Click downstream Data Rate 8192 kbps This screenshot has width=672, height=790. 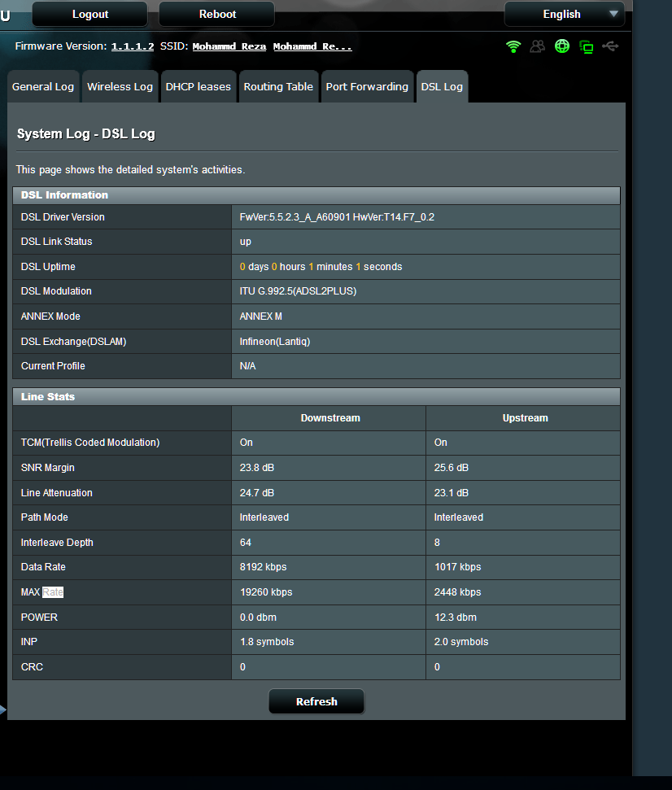[x=263, y=567]
